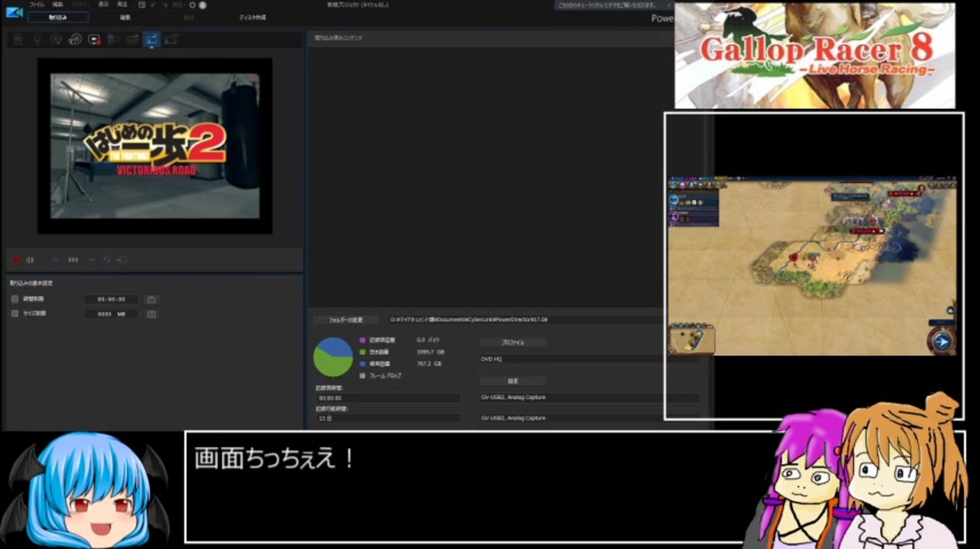Viewport: 980px width, 549px height.
Task: Enable the 時間制限 checkbox
Action: pos(15,299)
